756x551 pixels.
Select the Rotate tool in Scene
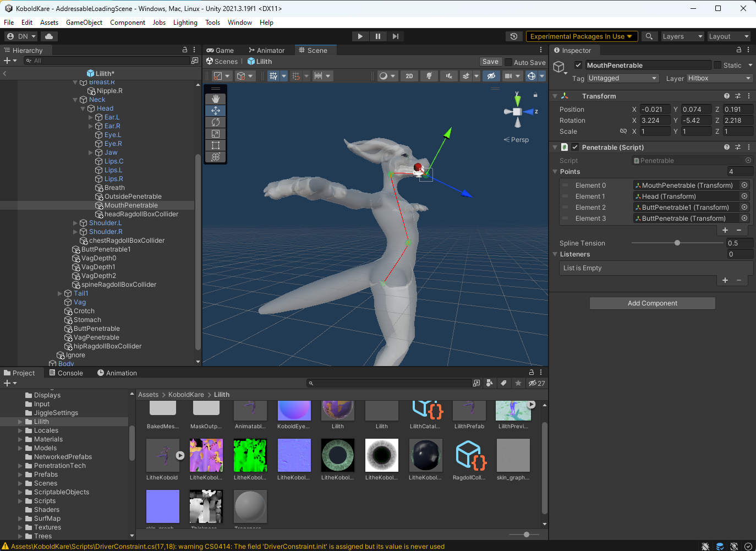(x=216, y=122)
